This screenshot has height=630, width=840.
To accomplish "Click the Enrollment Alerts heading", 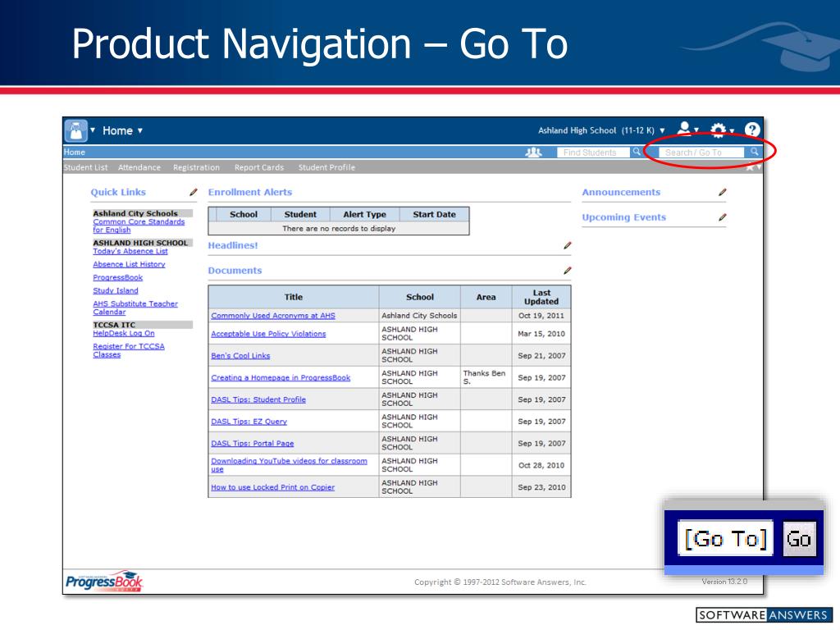I will tap(250, 192).
